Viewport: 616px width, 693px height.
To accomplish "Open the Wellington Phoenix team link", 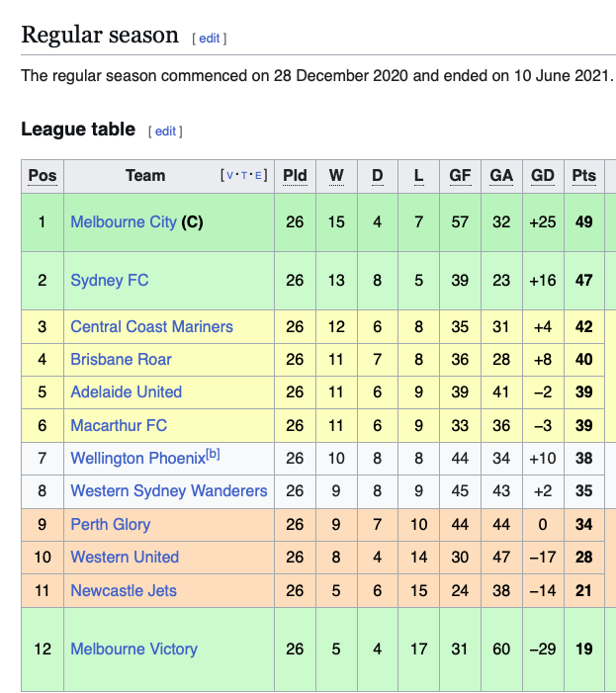I will click(x=137, y=459).
